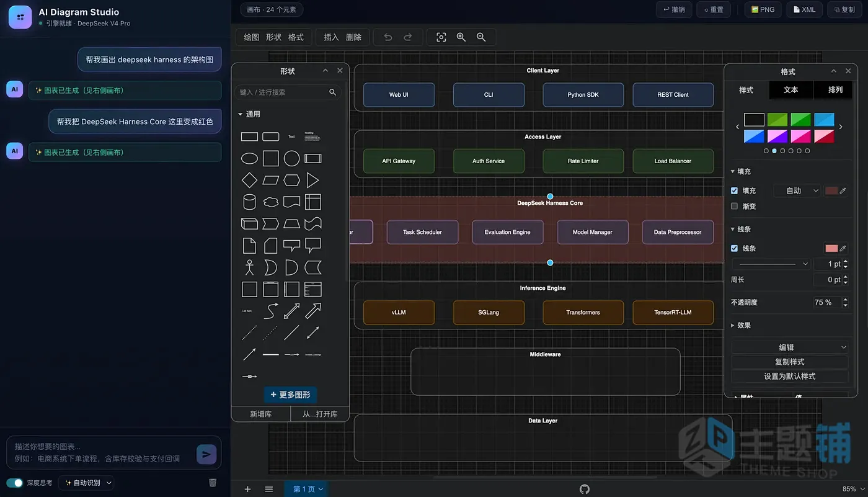
Task: Pick the ellipse shape from the shapes library
Action: 249,159
